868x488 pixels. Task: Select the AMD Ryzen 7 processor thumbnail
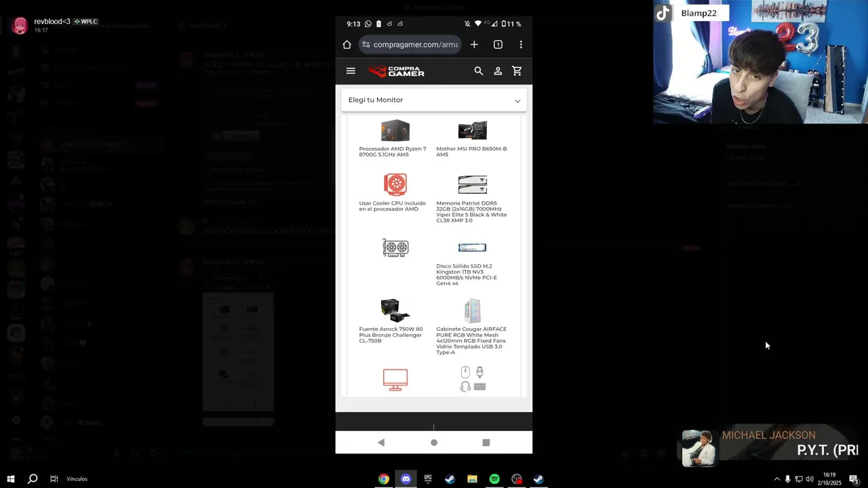click(395, 130)
